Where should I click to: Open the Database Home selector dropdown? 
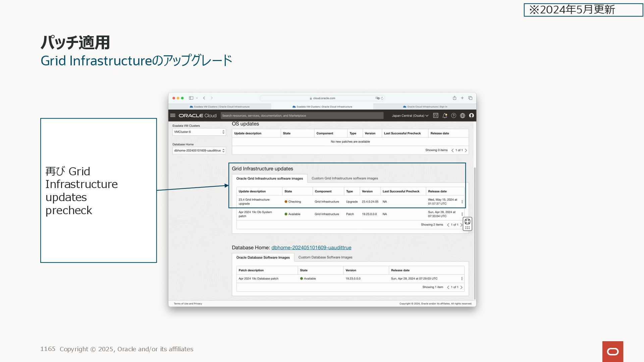click(x=199, y=150)
